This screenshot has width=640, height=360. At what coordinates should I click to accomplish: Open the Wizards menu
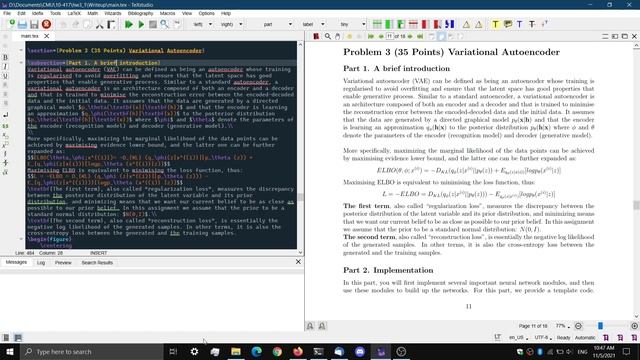(113, 13)
